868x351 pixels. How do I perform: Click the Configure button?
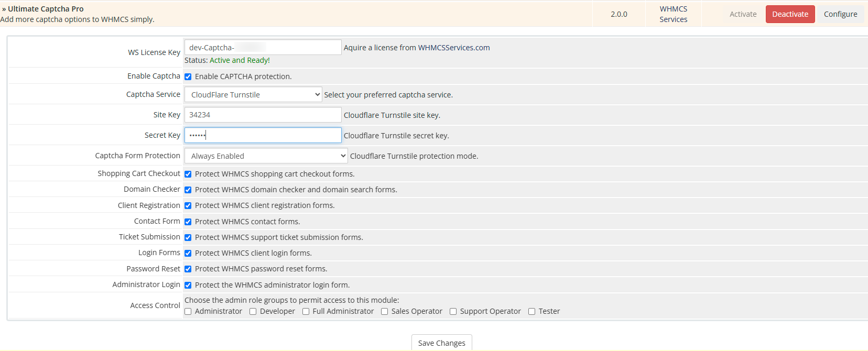840,14
